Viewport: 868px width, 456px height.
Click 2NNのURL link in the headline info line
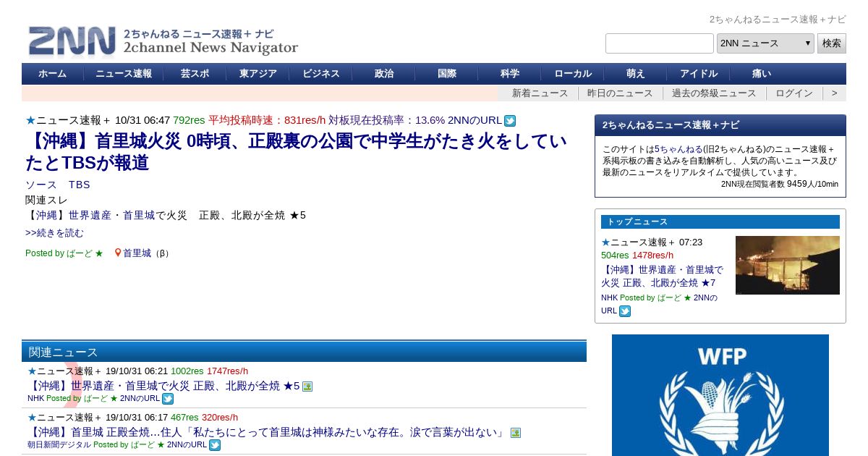(475, 120)
